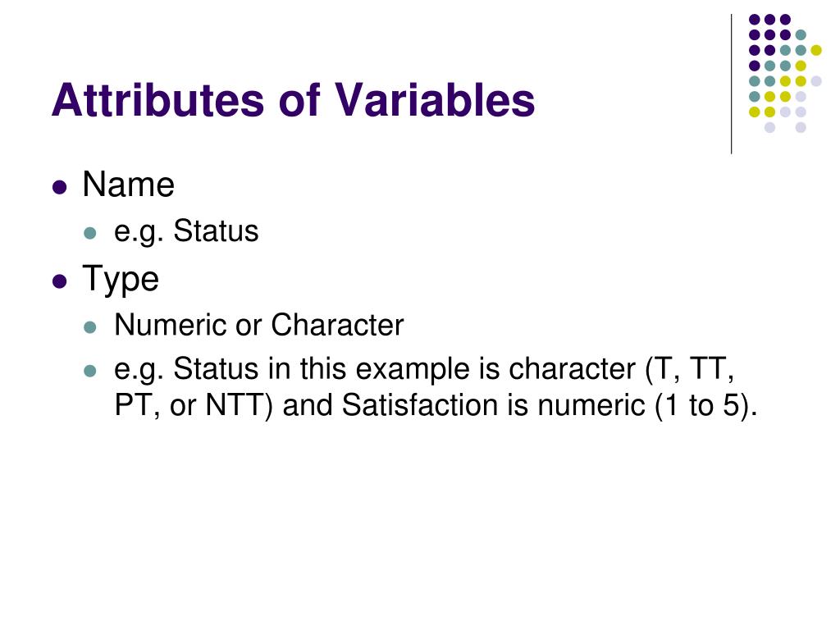The width and height of the screenshot is (840, 630).
Task: Click the purple bullet beside "Name"
Action: [x=59, y=187]
